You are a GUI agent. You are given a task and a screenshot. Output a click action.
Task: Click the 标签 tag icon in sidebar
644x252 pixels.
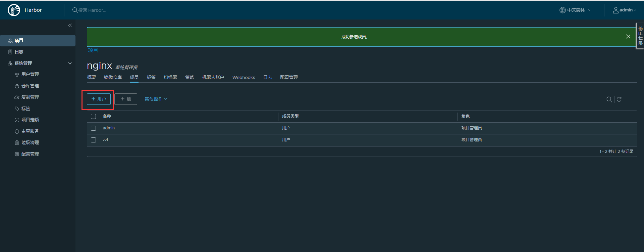tap(17, 109)
